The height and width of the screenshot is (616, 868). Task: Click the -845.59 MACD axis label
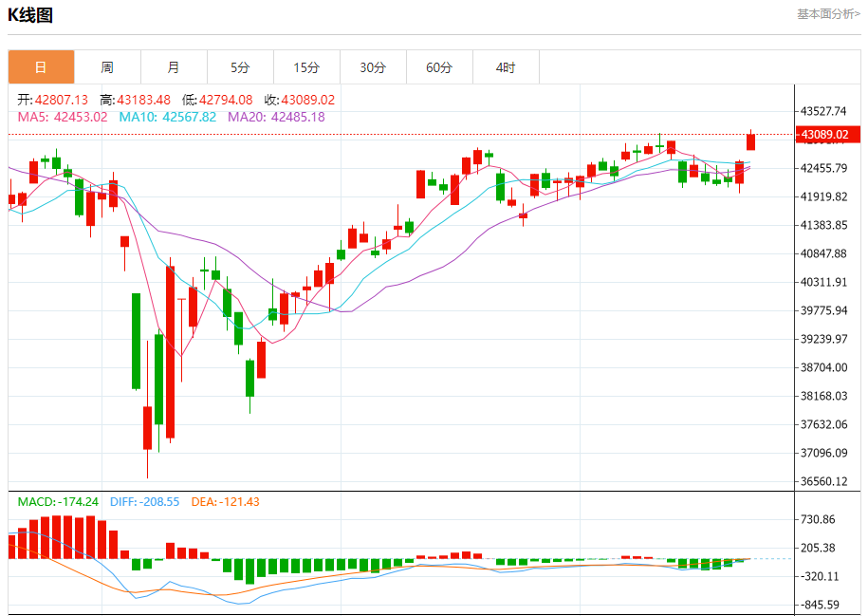pyautogui.click(x=820, y=605)
